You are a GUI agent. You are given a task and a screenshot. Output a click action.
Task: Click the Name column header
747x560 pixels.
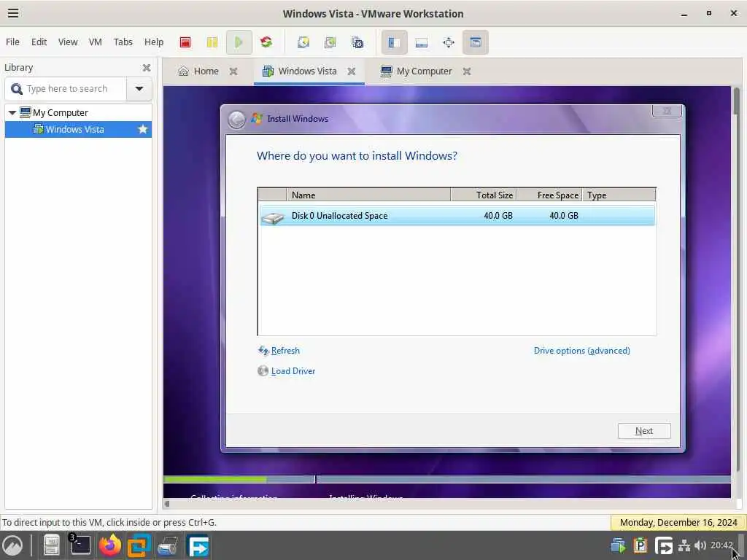pos(368,195)
